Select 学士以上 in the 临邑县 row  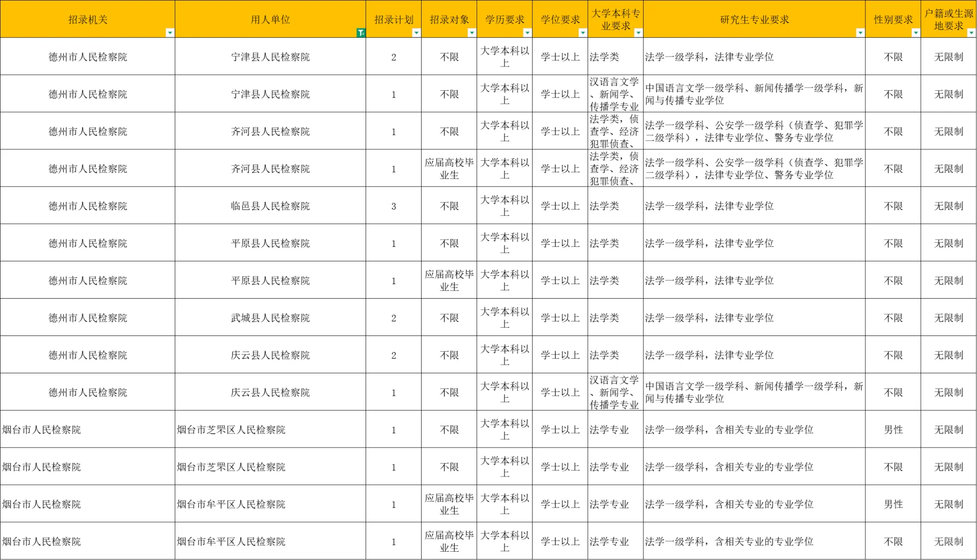(560, 206)
